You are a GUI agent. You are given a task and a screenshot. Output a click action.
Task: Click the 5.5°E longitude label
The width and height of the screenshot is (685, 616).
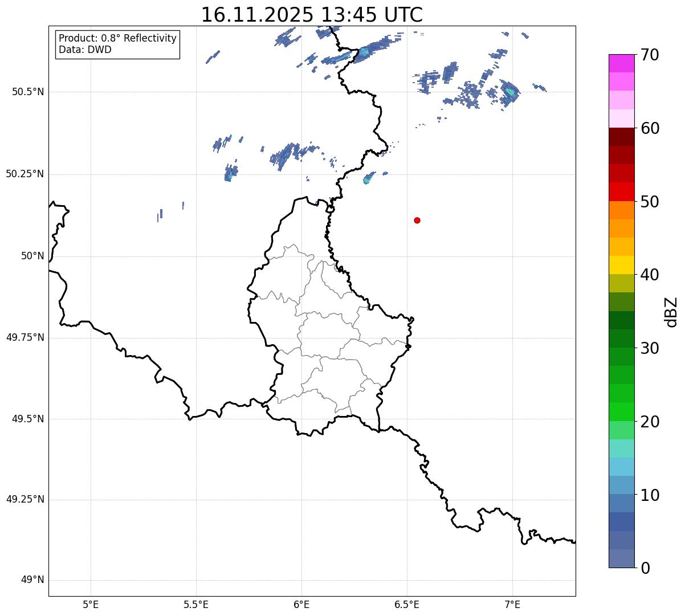pos(196,604)
